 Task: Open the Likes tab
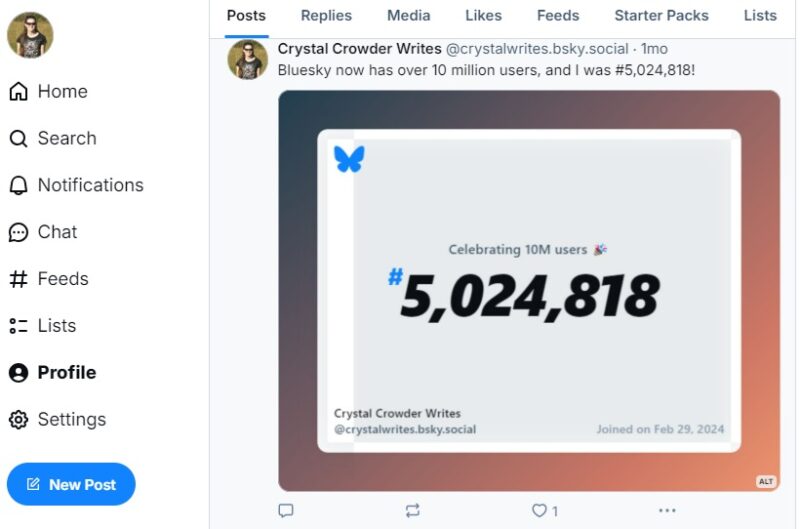click(483, 15)
